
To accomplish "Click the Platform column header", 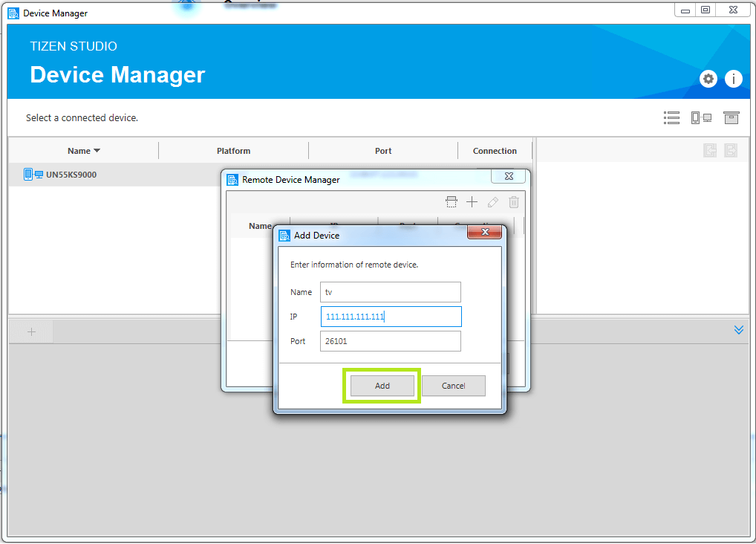I will [233, 151].
